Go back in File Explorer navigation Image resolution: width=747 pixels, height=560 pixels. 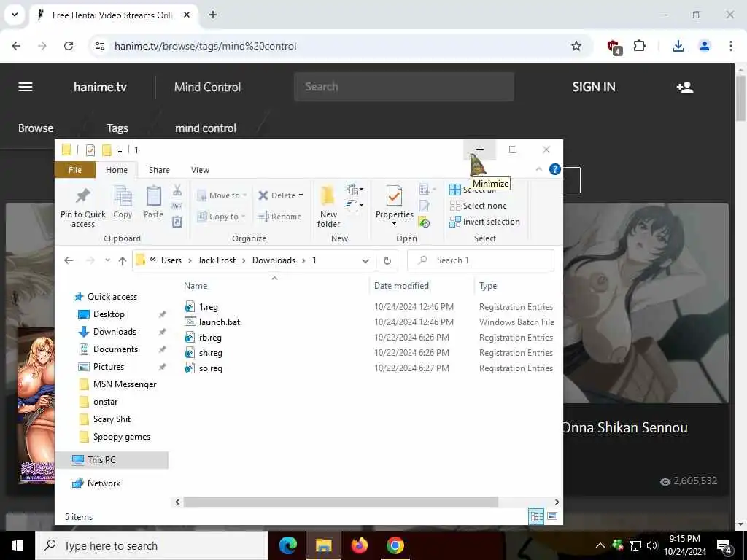69,260
